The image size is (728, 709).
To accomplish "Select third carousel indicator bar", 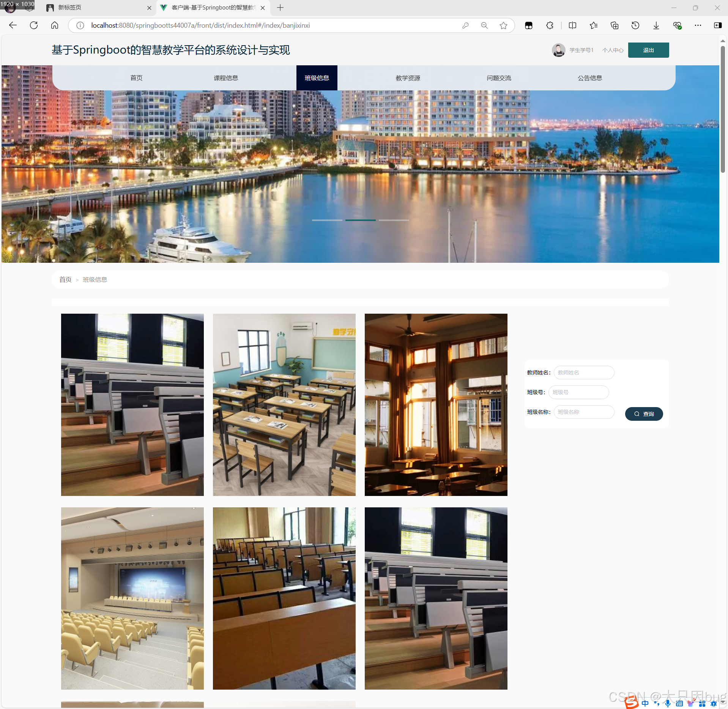I will 394,220.
